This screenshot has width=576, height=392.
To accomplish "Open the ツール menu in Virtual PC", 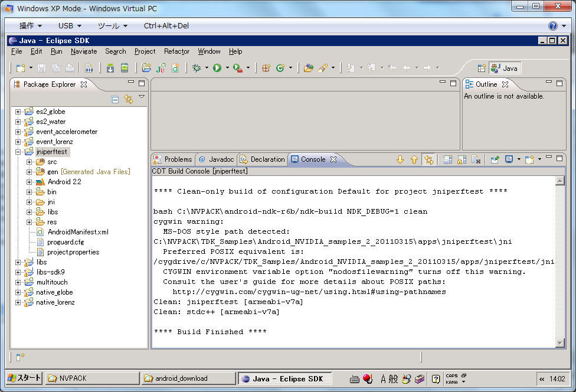I will tap(113, 26).
